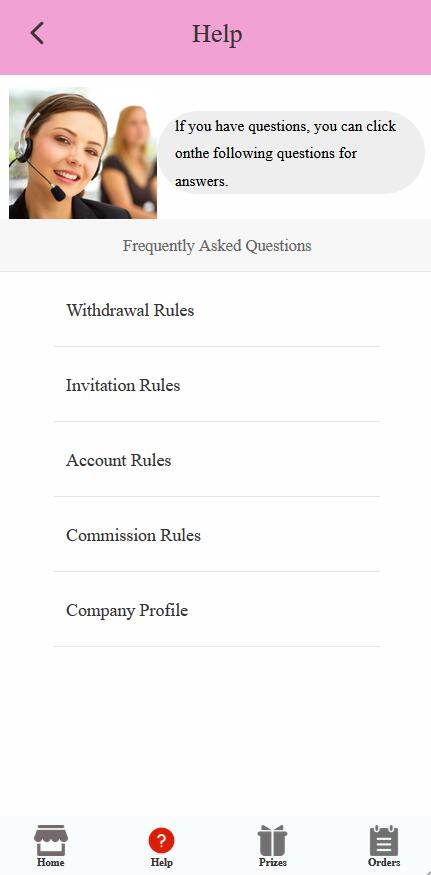Open the Prizes gift box icon
This screenshot has width=431, height=875.
coord(272,840)
